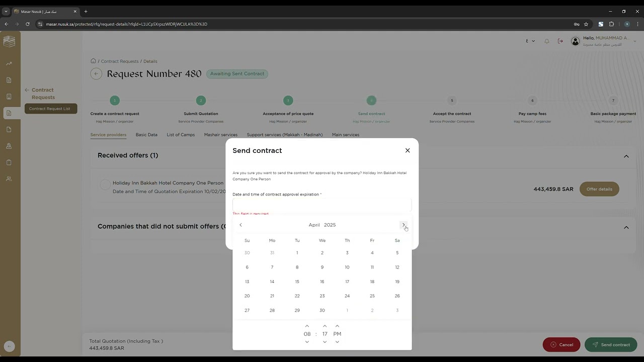
Task: Click Awaiting Sent Contract status badge
Action: [237, 74]
